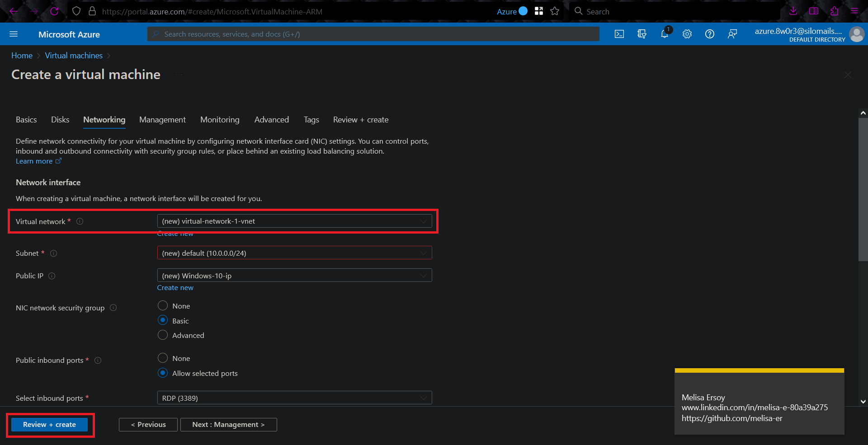Click Create new under Public IP
Image resolution: width=868 pixels, height=445 pixels.
click(x=175, y=288)
